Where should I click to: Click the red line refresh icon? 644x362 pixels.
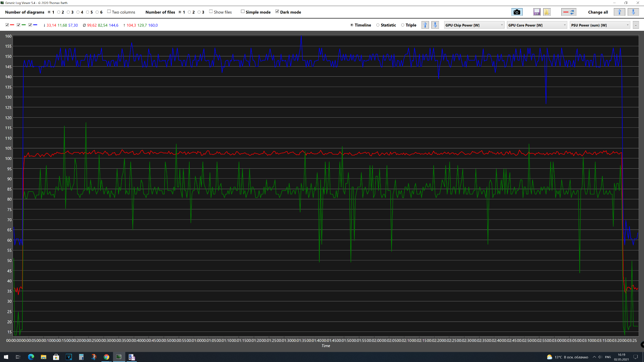(x=569, y=12)
